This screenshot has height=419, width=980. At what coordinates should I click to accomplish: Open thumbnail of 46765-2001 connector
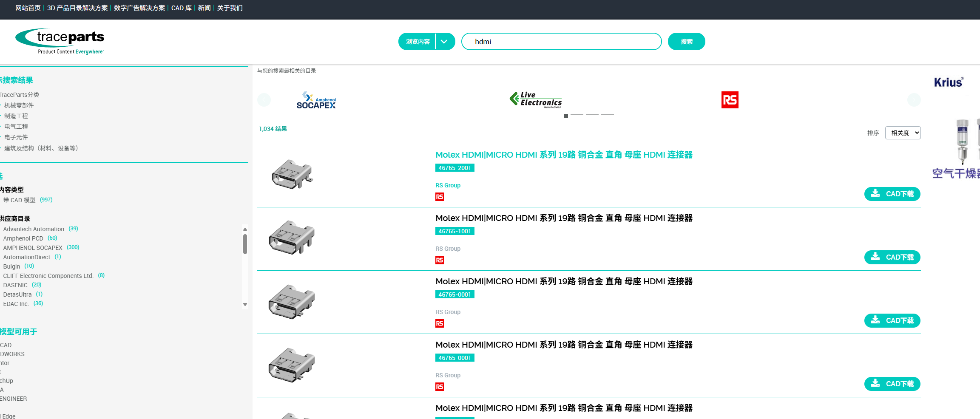292,174
